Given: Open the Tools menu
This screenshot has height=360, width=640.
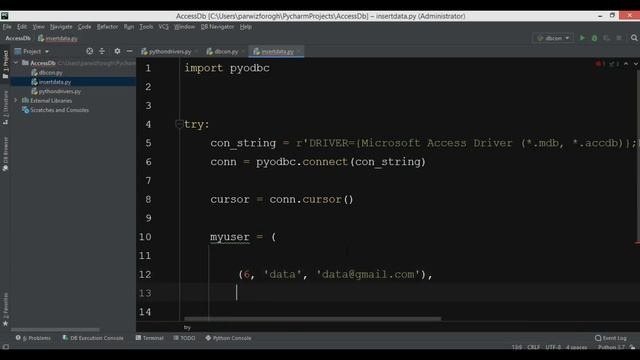Looking at the screenshot, I should [x=146, y=27].
